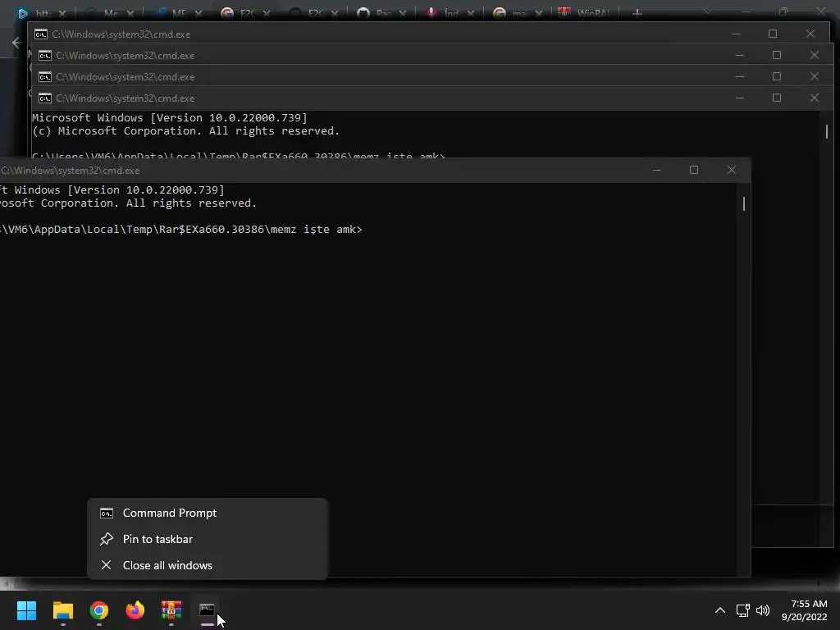Open the Windows Start menu
Viewport: 840px width, 630px height.
tap(26, 610)
